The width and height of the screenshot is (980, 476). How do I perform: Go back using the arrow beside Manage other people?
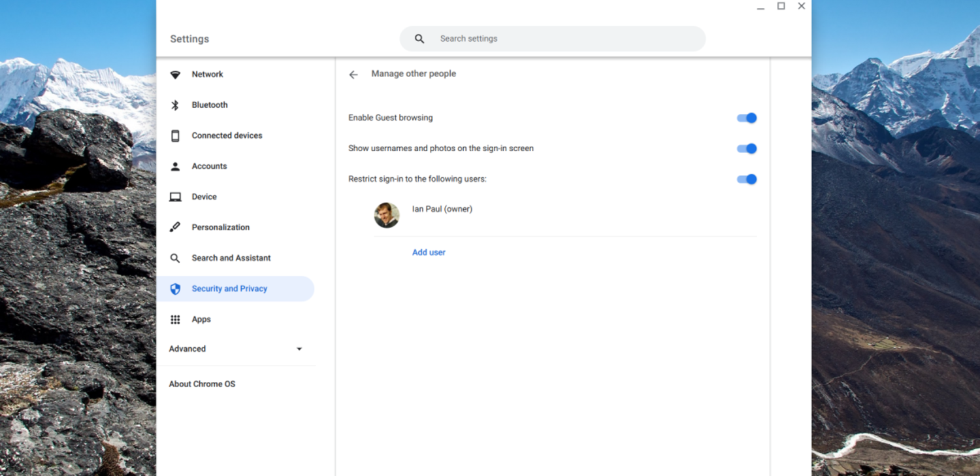pyautogui.click(x=353, y=75)
